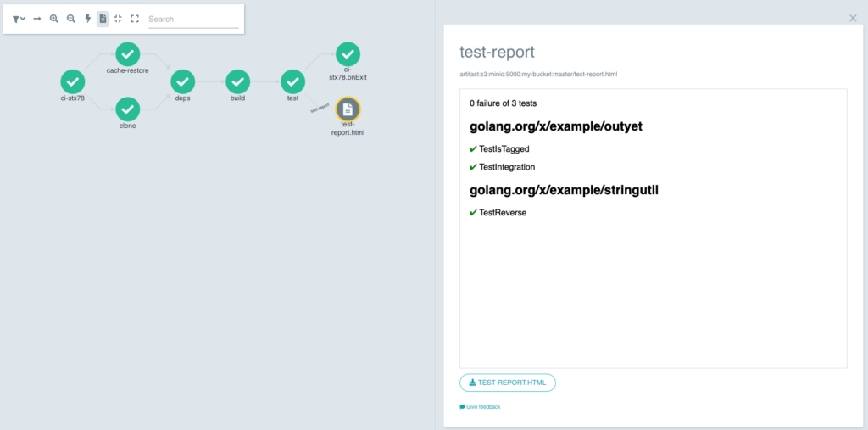Toggle the graph direction arrow
This screenshot has height=430, width=868.
(x=37, y=19)
